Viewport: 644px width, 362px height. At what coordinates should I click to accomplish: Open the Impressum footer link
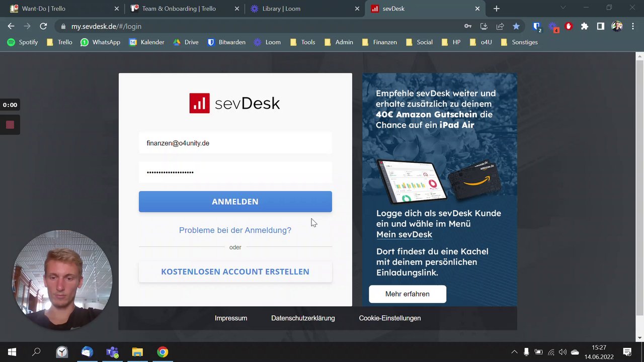[x=231, y=318]
